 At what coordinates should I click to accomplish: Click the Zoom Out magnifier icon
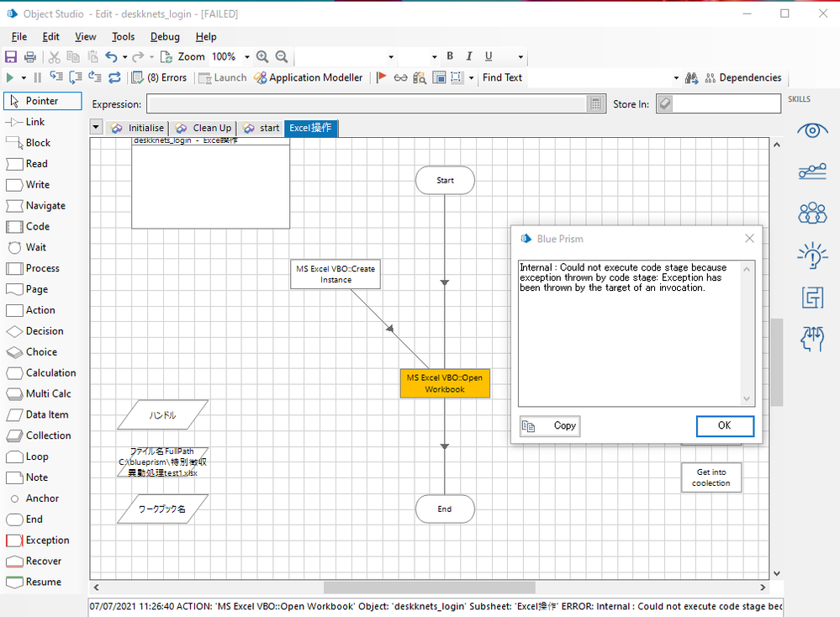click(x=281, y=57)
